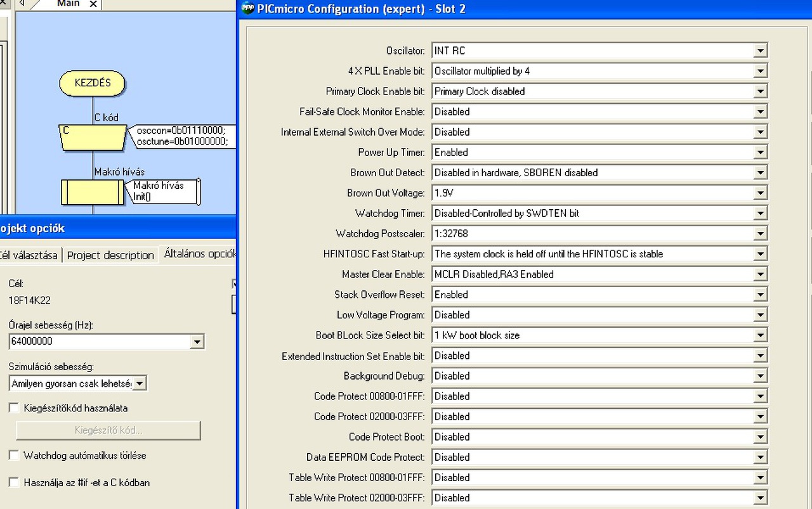Click the 18F14K22 target device text
Screen dimensions: 812x509
[31, 300]
